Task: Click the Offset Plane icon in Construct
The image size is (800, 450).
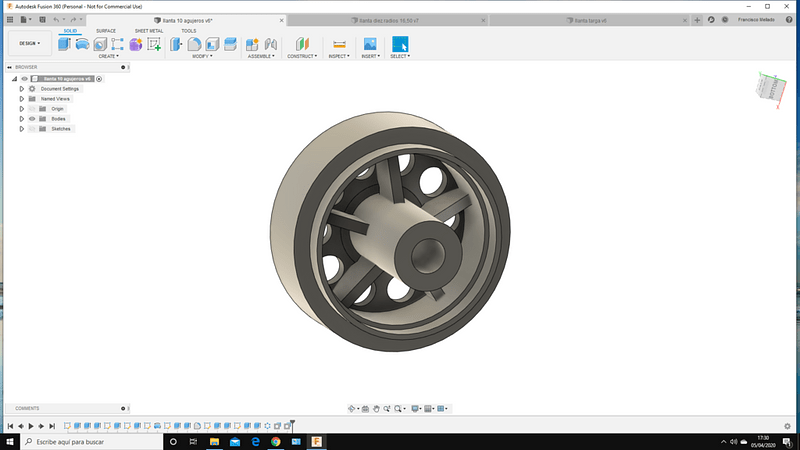Action: [x=302, y=44]
